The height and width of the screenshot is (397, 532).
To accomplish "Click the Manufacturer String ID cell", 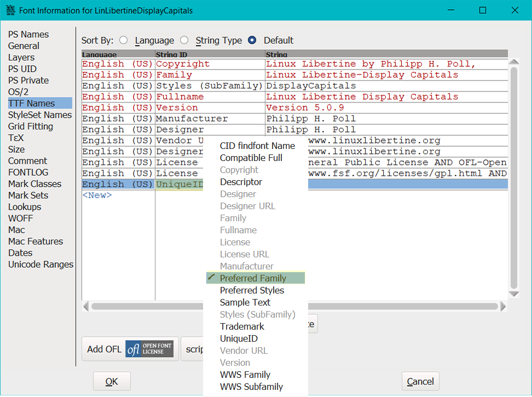I will pyautogui.click(x=210, y=119).
